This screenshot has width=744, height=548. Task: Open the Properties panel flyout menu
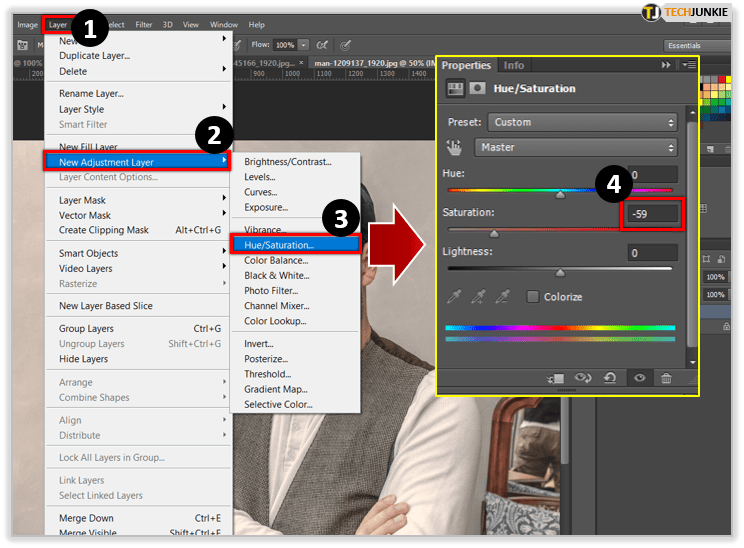pyautogui.click(x=690, y=65)
